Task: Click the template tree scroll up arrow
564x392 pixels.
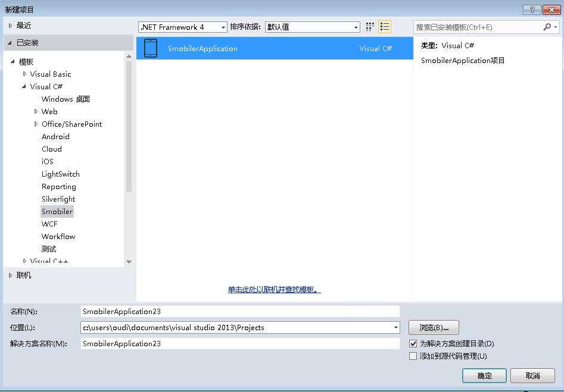Action: point(129,57)
